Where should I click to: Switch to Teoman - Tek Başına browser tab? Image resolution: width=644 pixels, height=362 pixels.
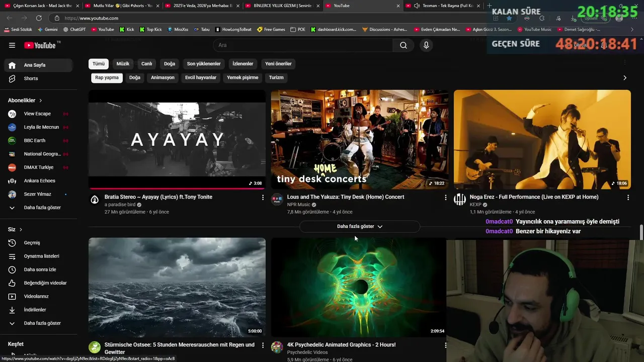(x=443, y=6)
